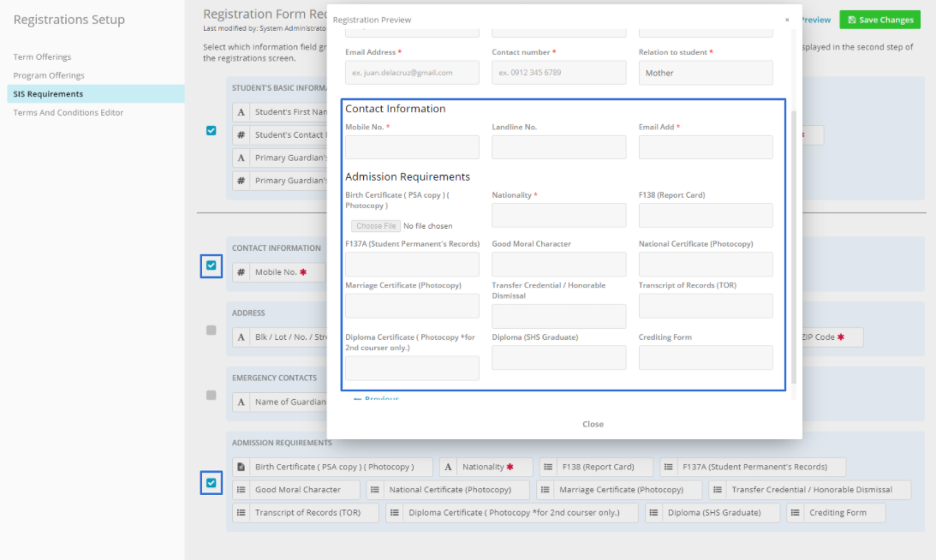Uncheck the Admission Requirements group checkbox
The width and height of the screenshot is (936, 560).
click(x=212, y=483)
